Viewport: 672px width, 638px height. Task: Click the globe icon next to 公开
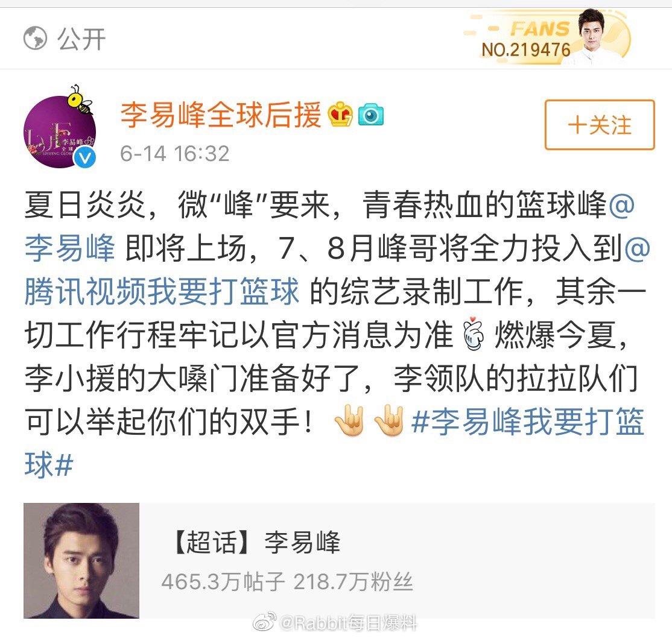click(35, 38)
